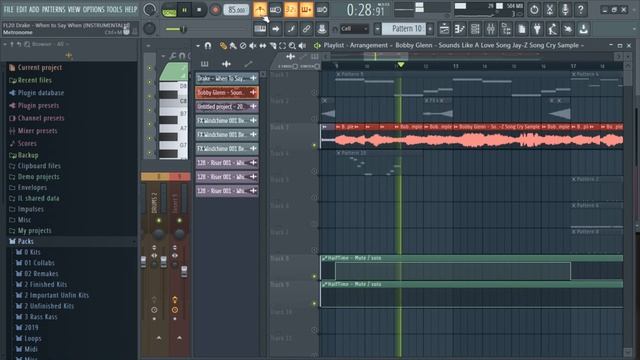Open the PATTERNS menu
Screen dimensions: 640x360
[53, 9]
